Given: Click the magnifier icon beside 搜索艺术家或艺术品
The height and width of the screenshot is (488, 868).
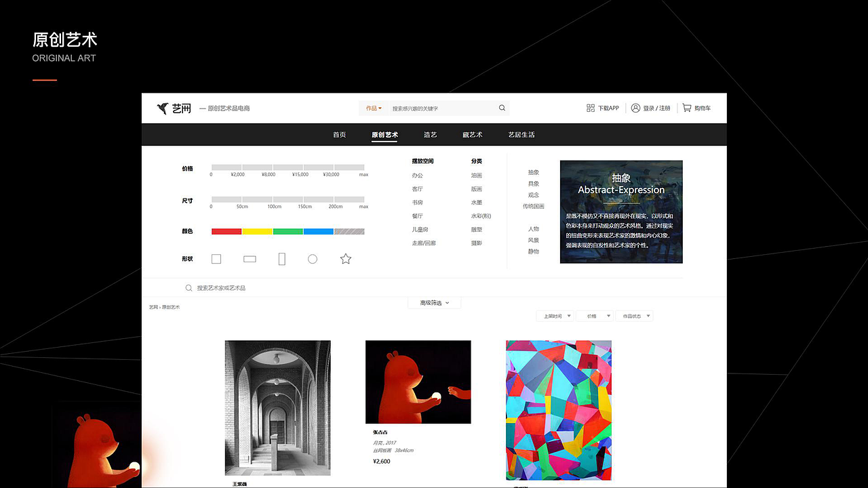Looking at the screenshot, I should point(189,288).
